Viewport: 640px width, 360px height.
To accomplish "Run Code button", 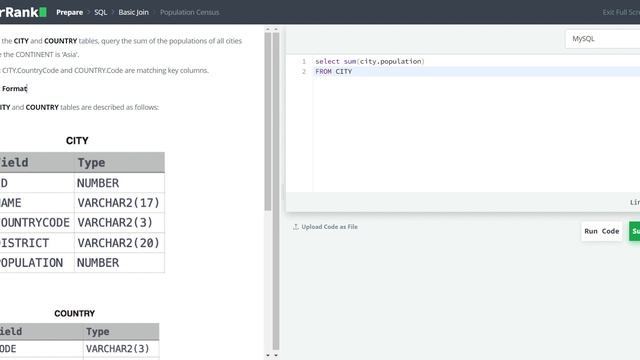I will 602,231.
